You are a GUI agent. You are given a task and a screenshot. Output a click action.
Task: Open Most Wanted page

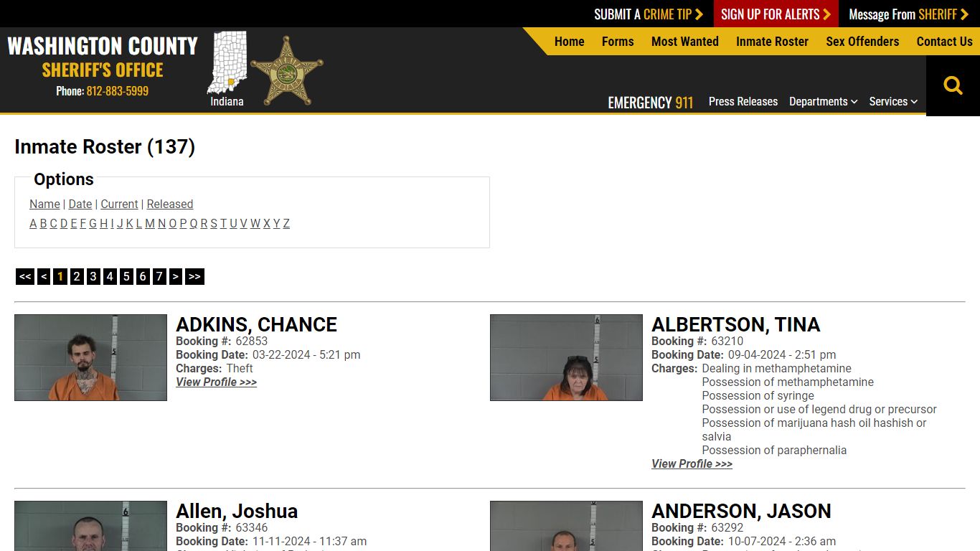tap(685, 42)
